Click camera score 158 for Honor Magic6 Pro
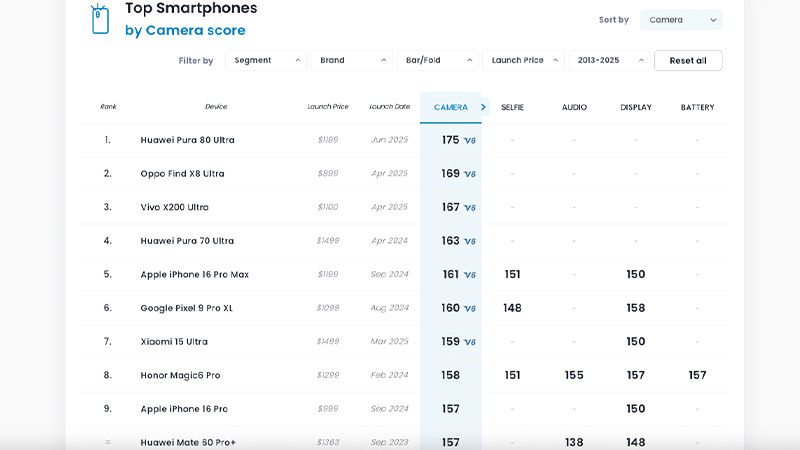 tap(451, 376)
